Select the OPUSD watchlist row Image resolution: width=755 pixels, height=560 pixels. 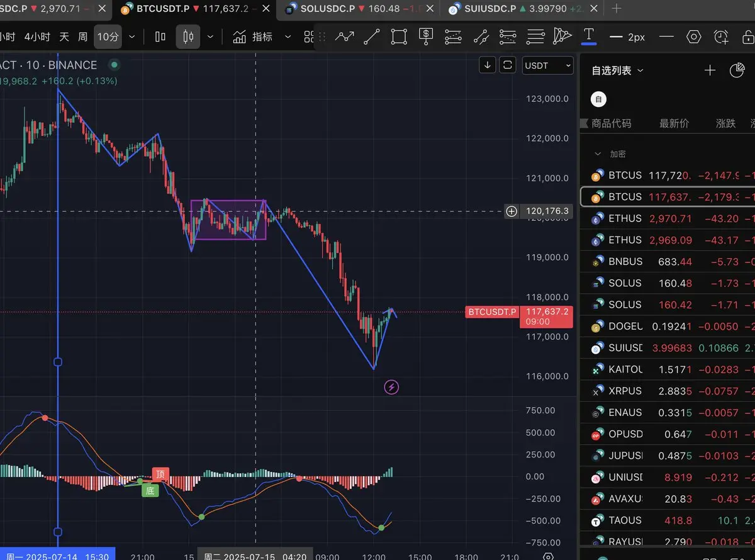(x=667, y=434)
